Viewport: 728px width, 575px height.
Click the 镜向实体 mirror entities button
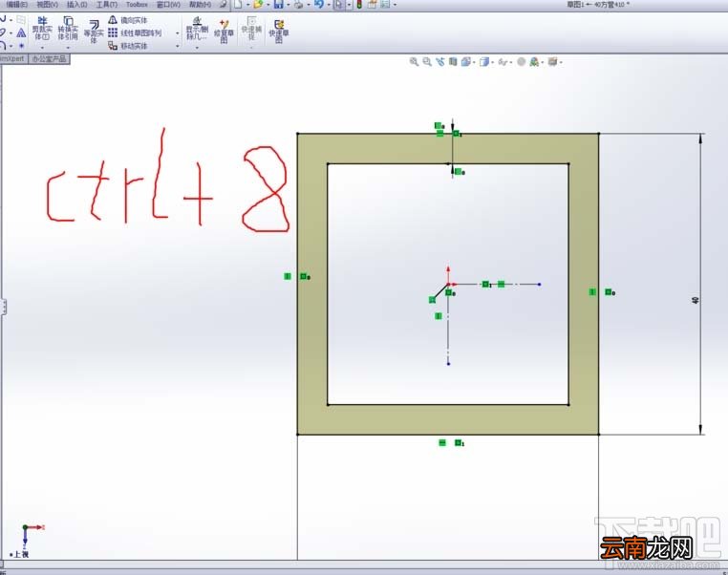(x=128, y=20)
